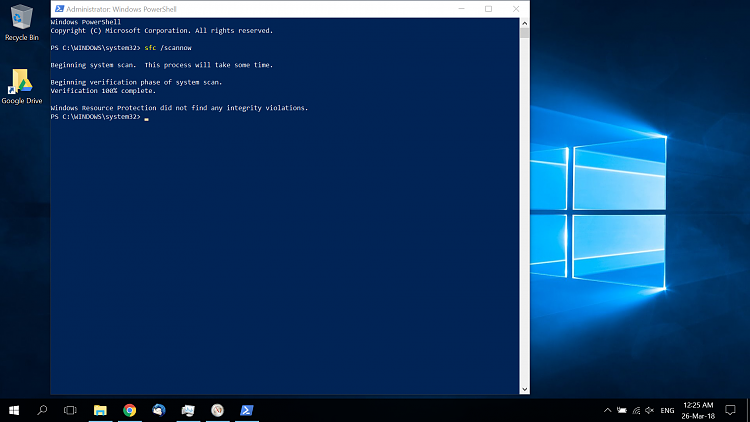Select the Google Drive desktop shortcut
The width and height of the screenshot is (750, 422).
(x=22, y=87)
